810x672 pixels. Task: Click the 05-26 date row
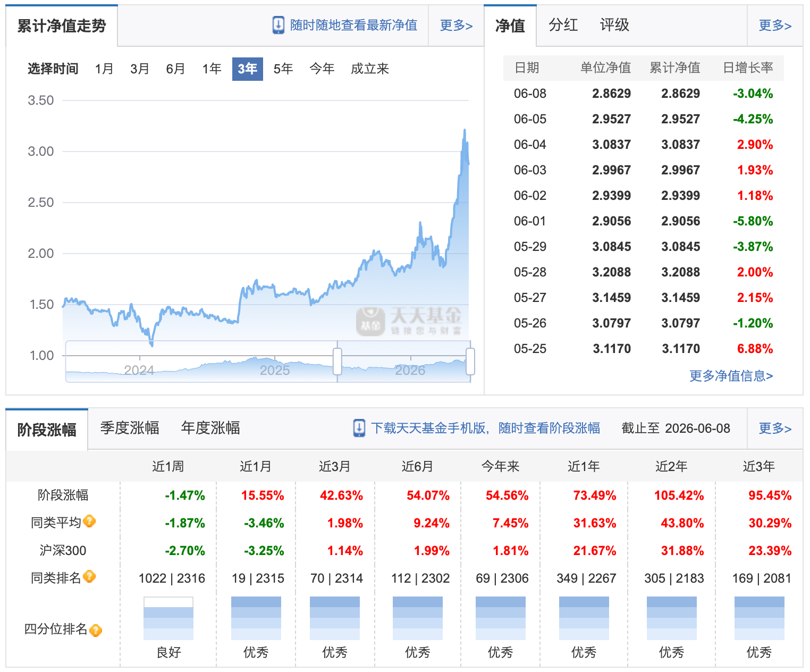(643, 323)
